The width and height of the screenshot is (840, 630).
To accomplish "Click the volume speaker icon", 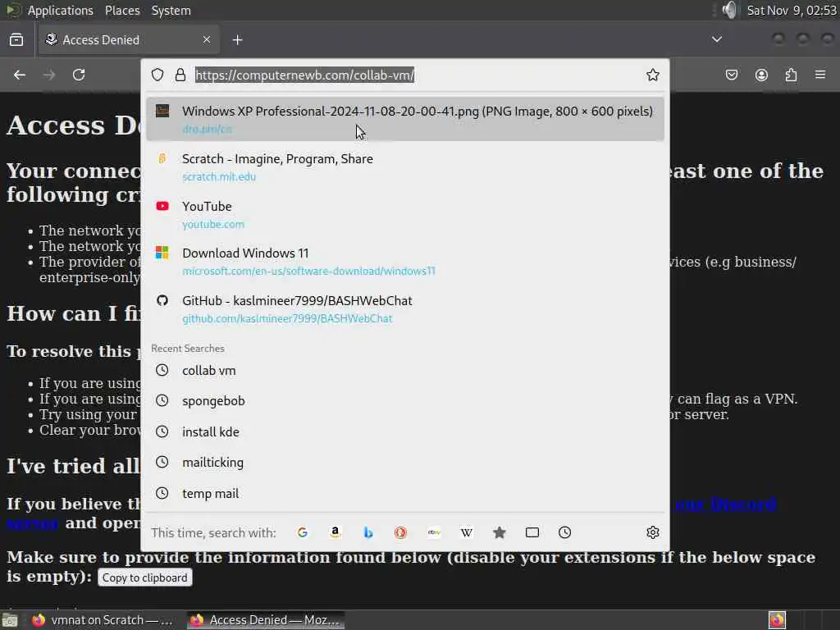I will 729,10.
